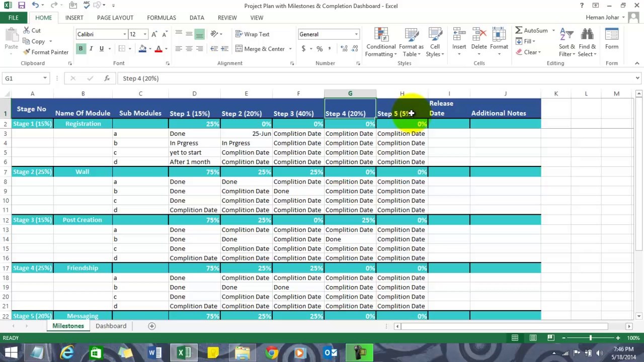The image size is (644, 362).
Task: Open the General number format dropdown
Action: tap(356, 34)
